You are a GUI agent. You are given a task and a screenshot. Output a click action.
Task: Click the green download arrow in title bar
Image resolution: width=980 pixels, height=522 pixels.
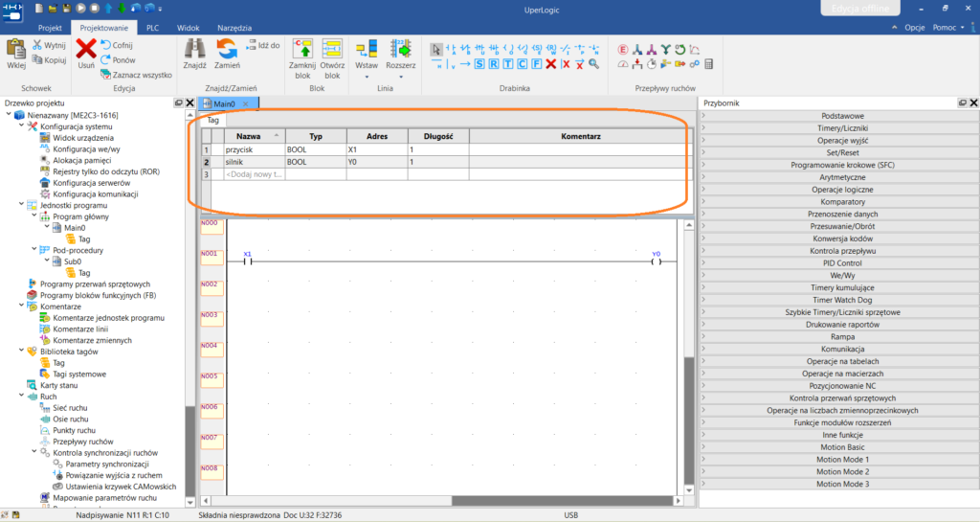pos(122,8)
